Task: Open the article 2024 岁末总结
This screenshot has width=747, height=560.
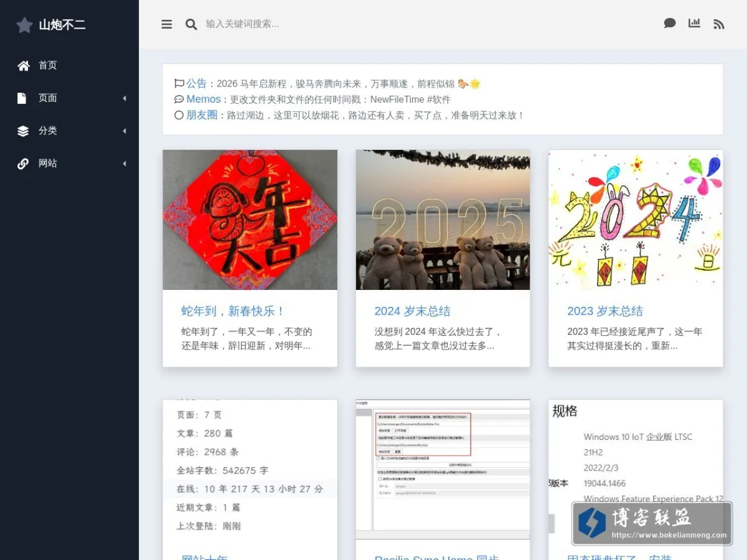Action: point(413,311)
